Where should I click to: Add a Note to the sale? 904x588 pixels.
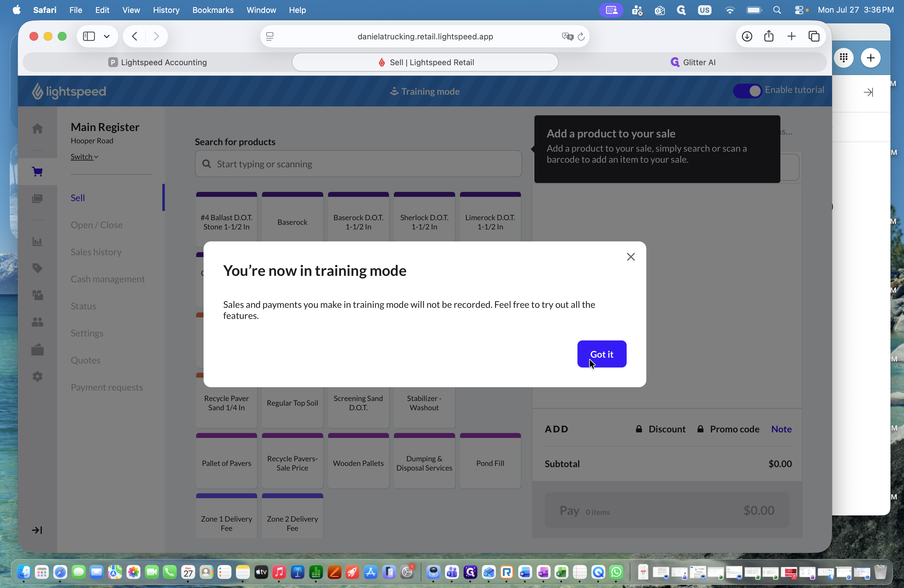781,429
